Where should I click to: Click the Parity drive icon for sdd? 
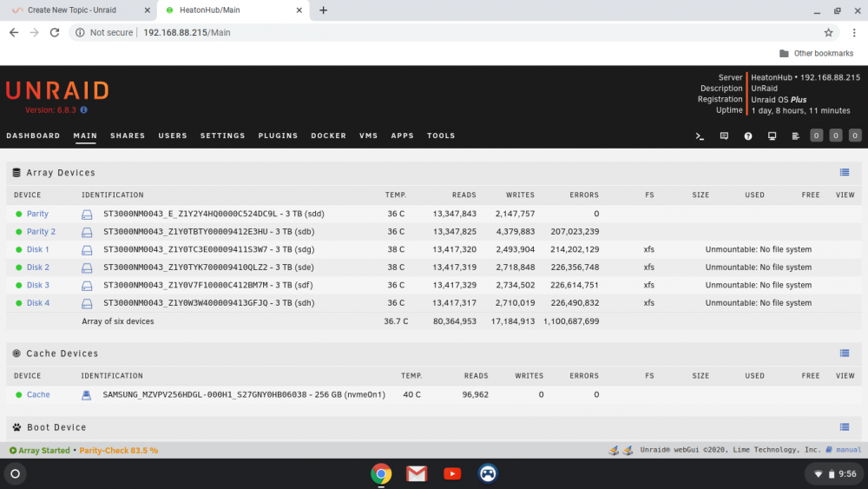(x=87, y=215)
